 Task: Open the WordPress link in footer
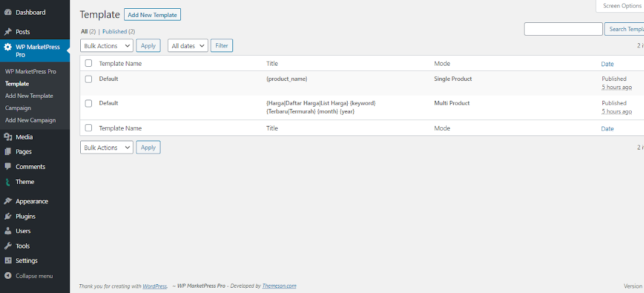pyautogui.click(x=155, y=286)
